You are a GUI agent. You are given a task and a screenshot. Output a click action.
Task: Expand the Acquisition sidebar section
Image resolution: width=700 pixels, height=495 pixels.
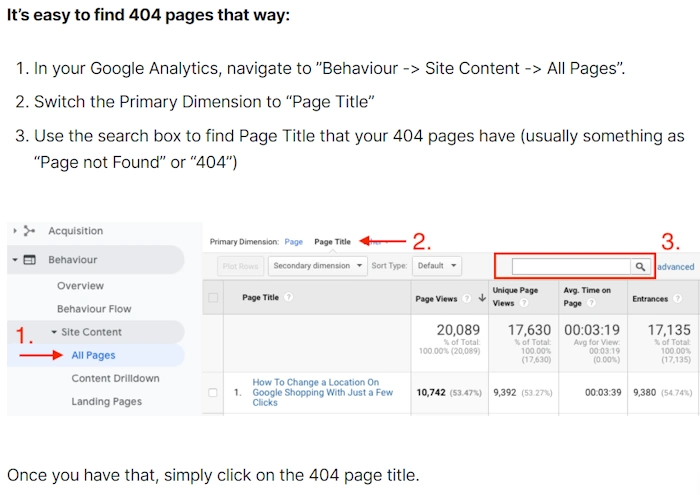pyautogui.click(x=15, y=231)
